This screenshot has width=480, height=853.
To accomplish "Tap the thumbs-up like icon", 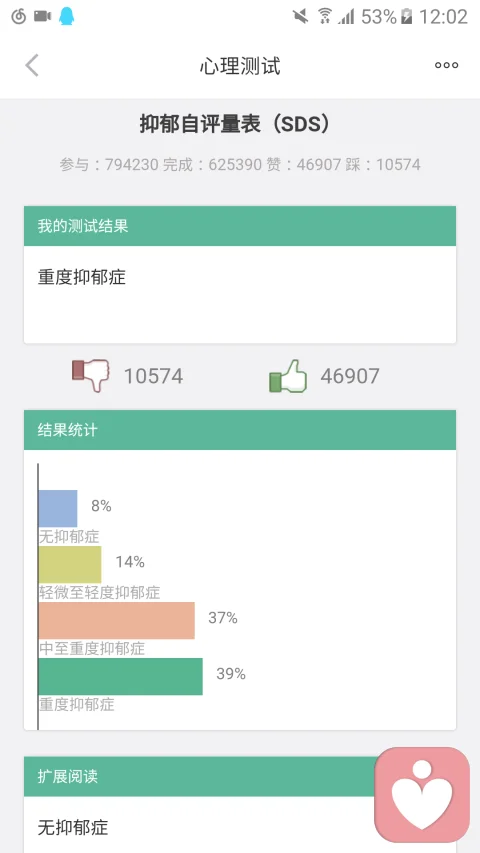I will coord(288,375).
